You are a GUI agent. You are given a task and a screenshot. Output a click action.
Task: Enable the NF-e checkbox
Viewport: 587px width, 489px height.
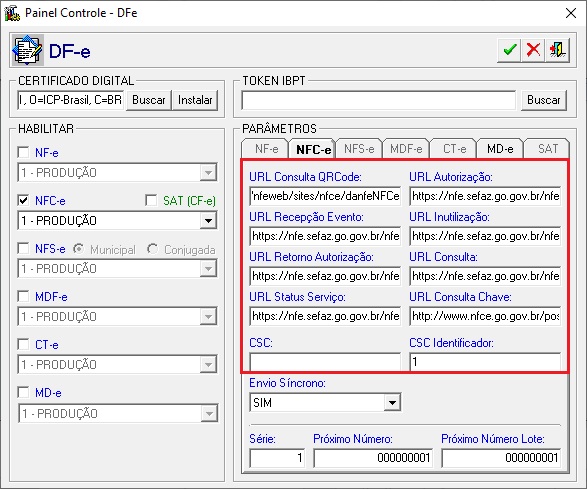point(23,152)
